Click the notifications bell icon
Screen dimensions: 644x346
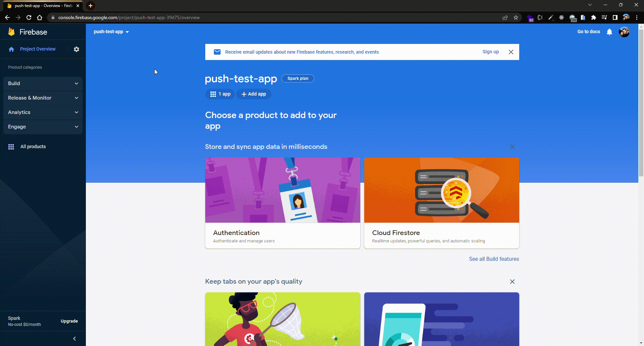tap(609, 32)
